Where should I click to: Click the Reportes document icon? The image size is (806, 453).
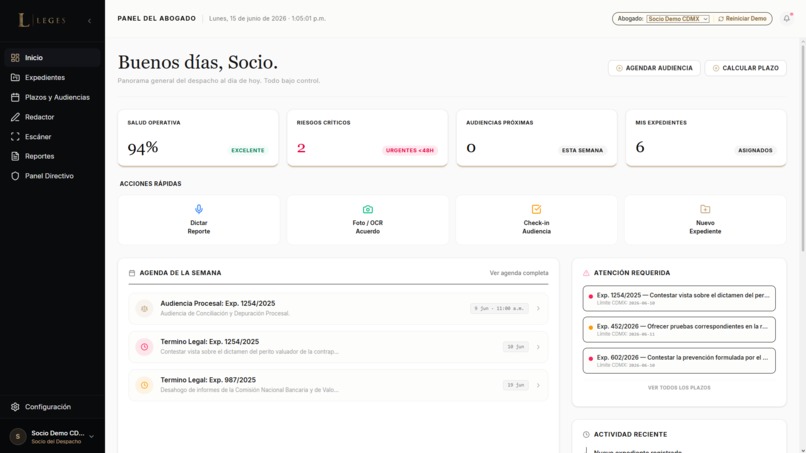[x=15, y=156]
